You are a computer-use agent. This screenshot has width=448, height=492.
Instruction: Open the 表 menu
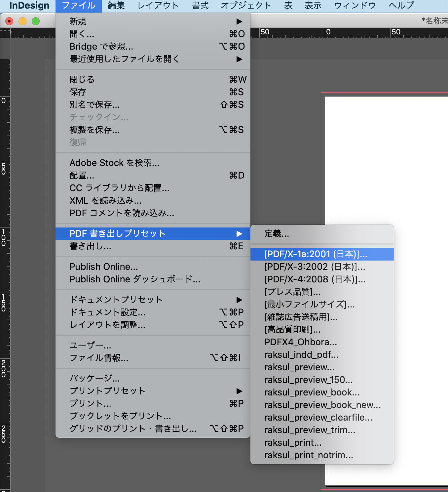point(288,6)
